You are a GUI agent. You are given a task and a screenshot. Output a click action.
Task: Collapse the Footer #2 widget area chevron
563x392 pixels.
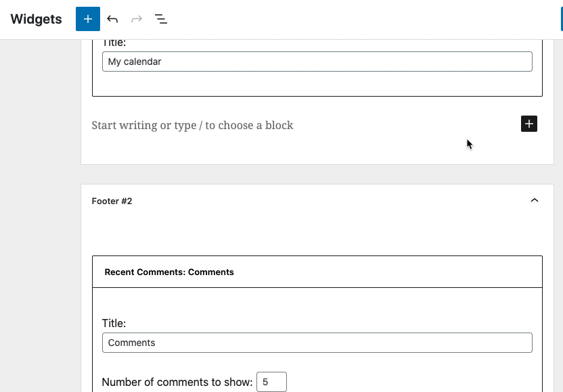tap(535, 201)
